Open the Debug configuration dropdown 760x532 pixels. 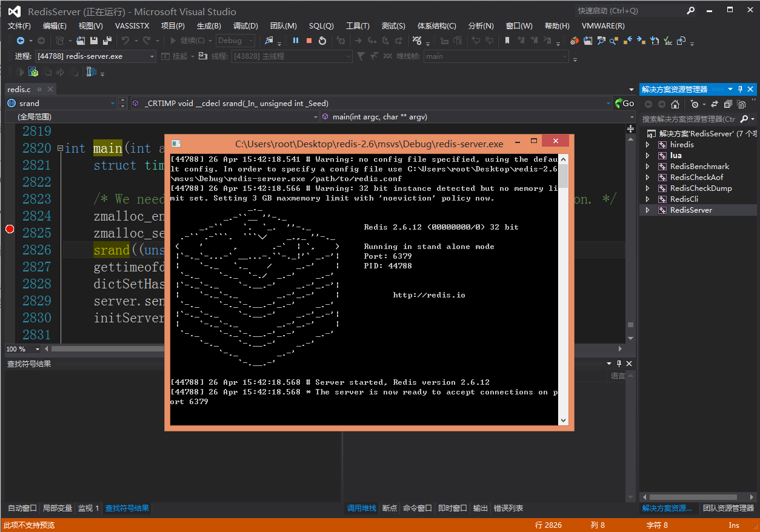click(251, 41)
